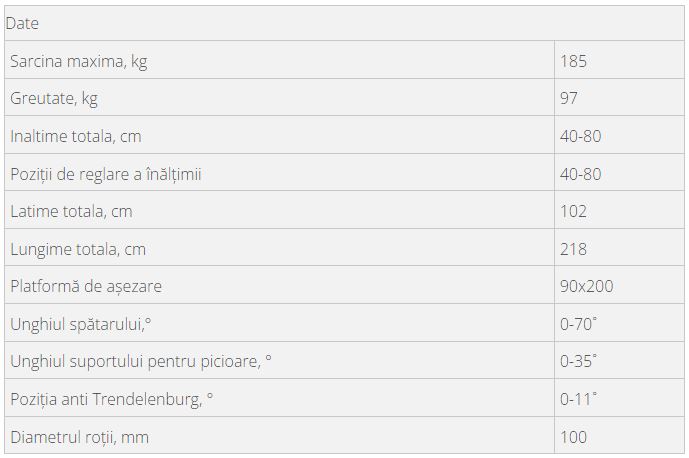Click the Latime totala, cm label
Screen dimensions: 689x458
pos(71,211)
